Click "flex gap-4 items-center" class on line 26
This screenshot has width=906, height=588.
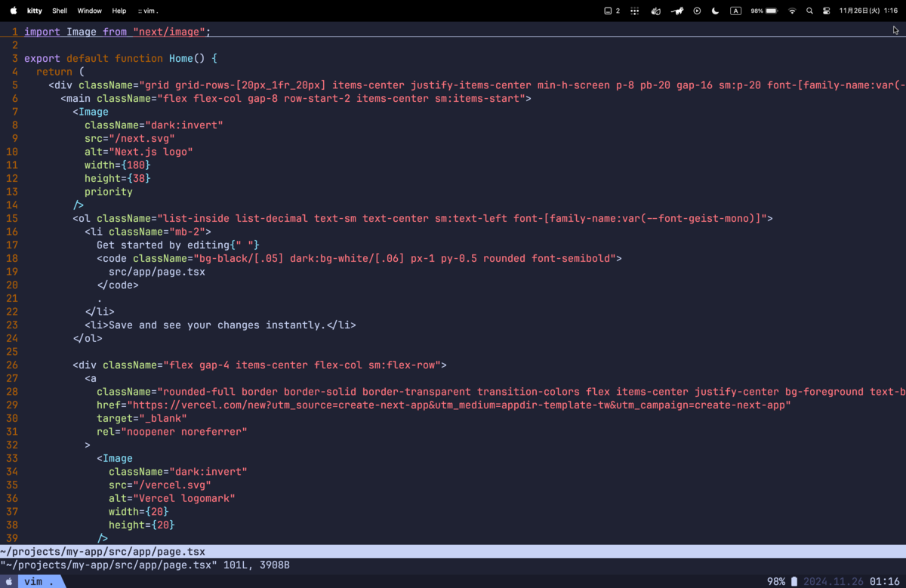(x=236, y=365)
